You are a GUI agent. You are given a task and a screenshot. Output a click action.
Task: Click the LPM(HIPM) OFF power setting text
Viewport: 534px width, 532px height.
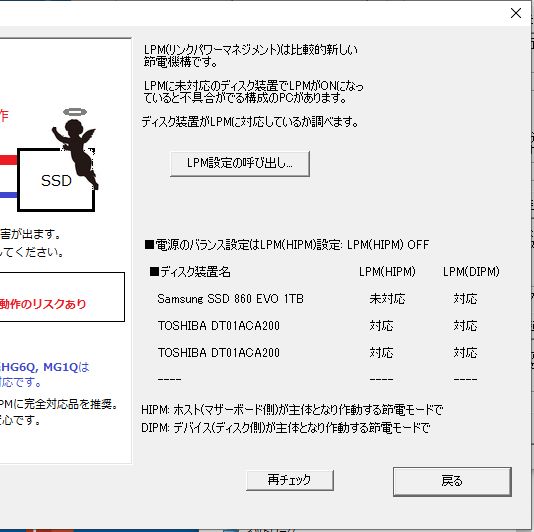point(388,245)
